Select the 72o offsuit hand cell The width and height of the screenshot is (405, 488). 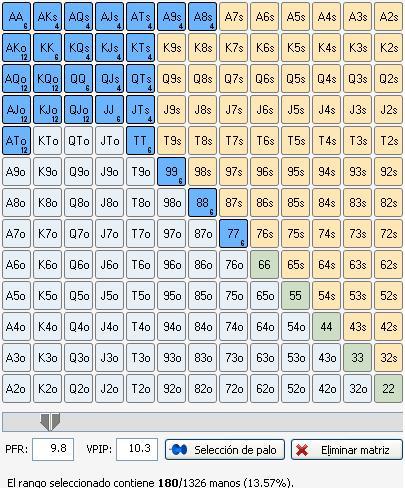tap(233, 389)
